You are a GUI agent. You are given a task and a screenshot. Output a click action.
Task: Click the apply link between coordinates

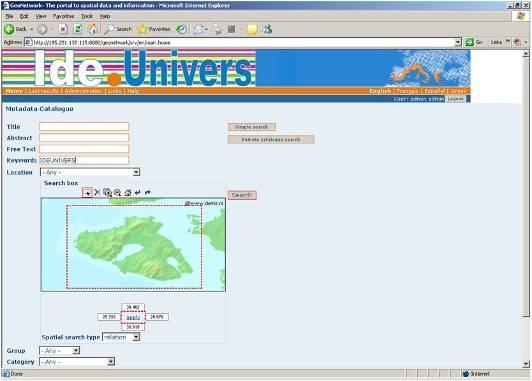[x=133, y=317]
